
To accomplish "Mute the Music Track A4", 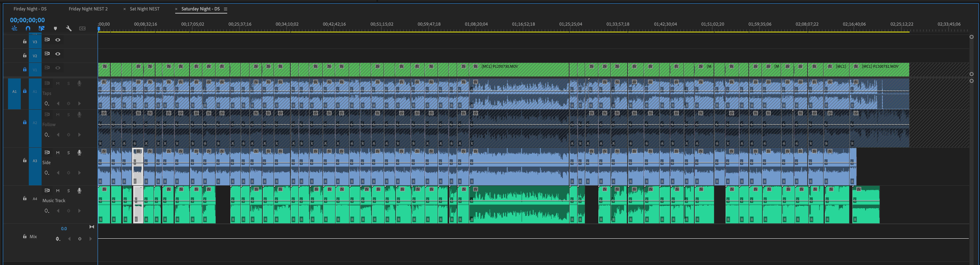I will 58,191.
